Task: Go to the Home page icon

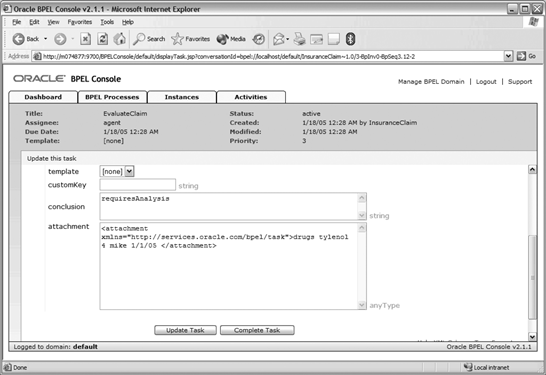Action: [119, 39]
